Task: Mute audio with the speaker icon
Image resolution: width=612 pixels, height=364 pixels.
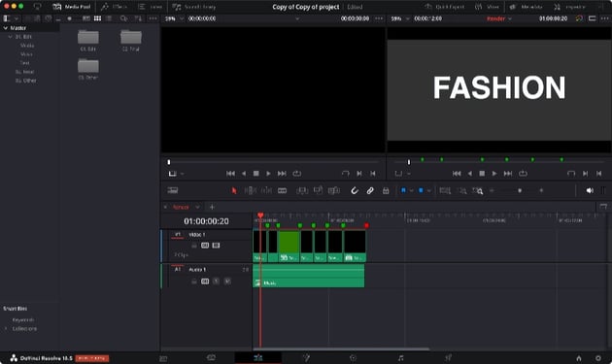Action: [x=590, y=190]
